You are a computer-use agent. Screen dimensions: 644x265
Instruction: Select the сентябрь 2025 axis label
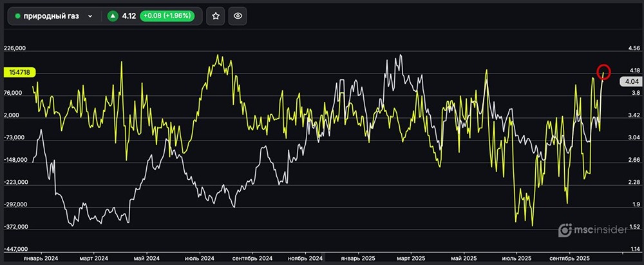572,258
